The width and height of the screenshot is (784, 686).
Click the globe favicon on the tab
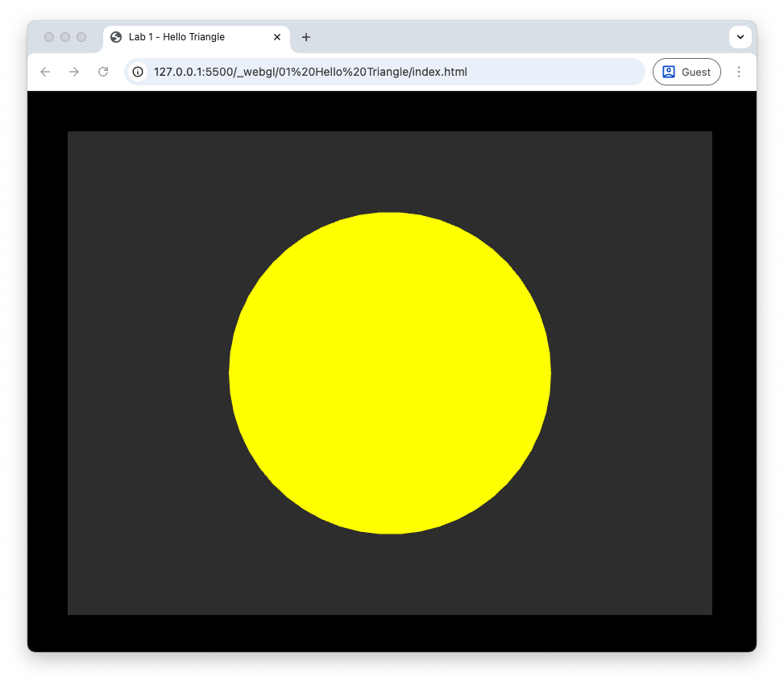tap(116, 37)
